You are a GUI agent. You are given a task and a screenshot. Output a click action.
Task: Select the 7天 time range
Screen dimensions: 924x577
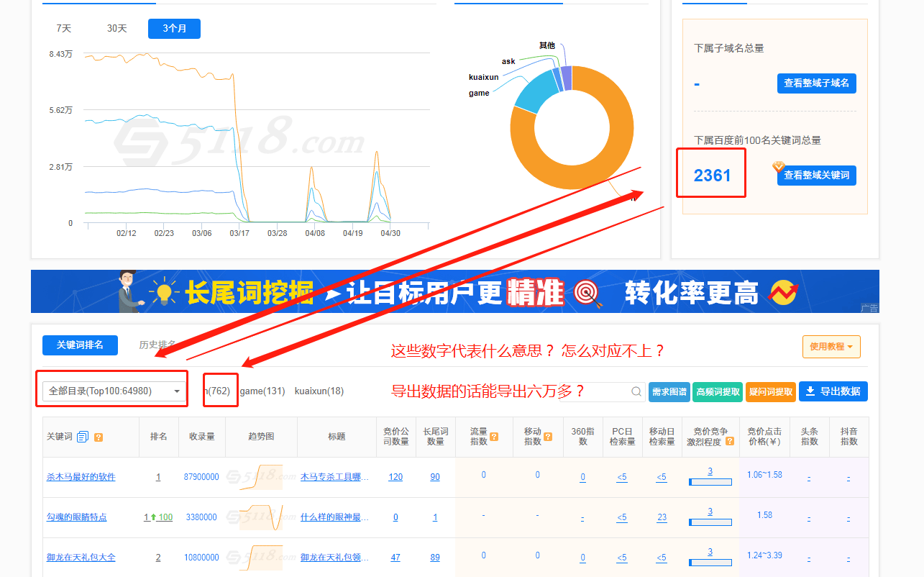pos(64,29)
